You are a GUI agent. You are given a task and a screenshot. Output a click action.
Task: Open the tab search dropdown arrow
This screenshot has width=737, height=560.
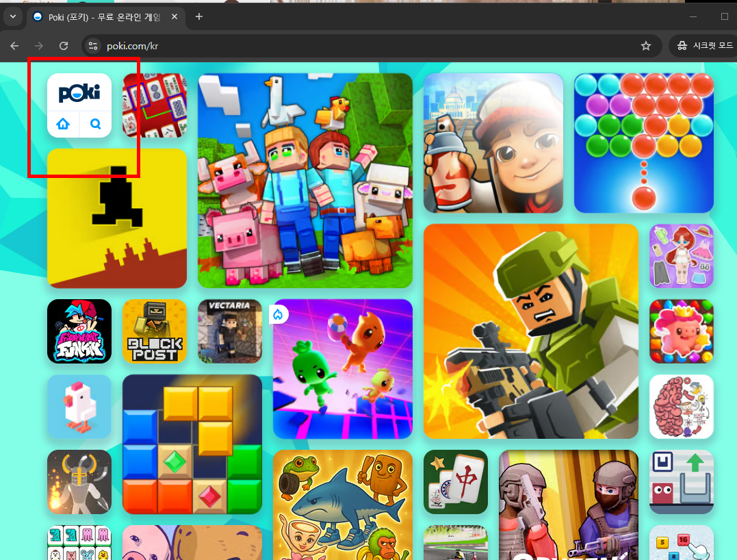tap(13, 16)
